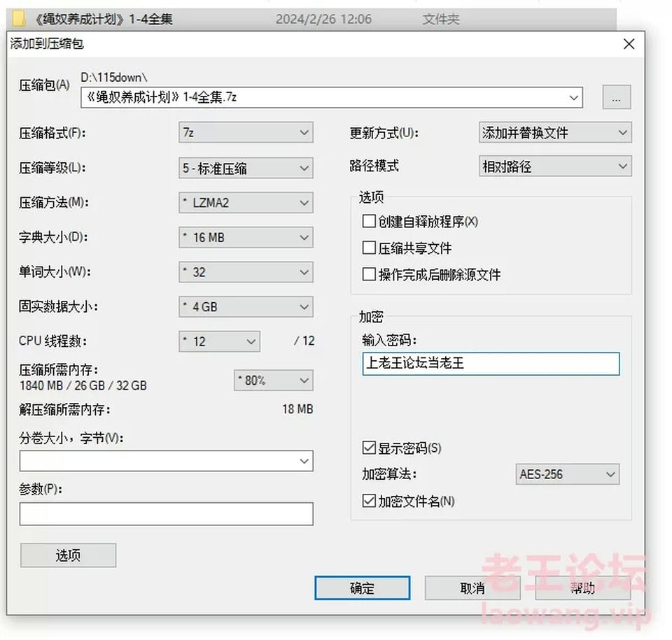Open the 字典大小 16 MB dropdown
The height and width of the screenshot is (640, 672).
click(x=246, y=237)
